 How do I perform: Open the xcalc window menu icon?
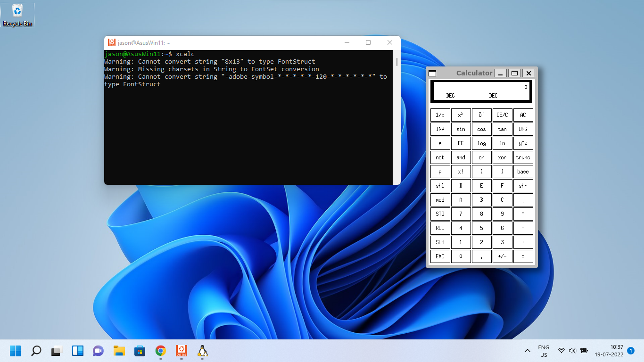point(432,73)
